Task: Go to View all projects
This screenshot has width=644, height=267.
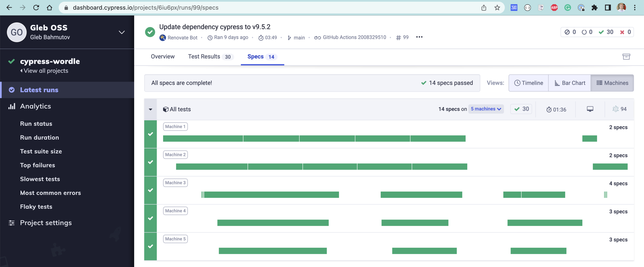Action: tap(44, 71)
